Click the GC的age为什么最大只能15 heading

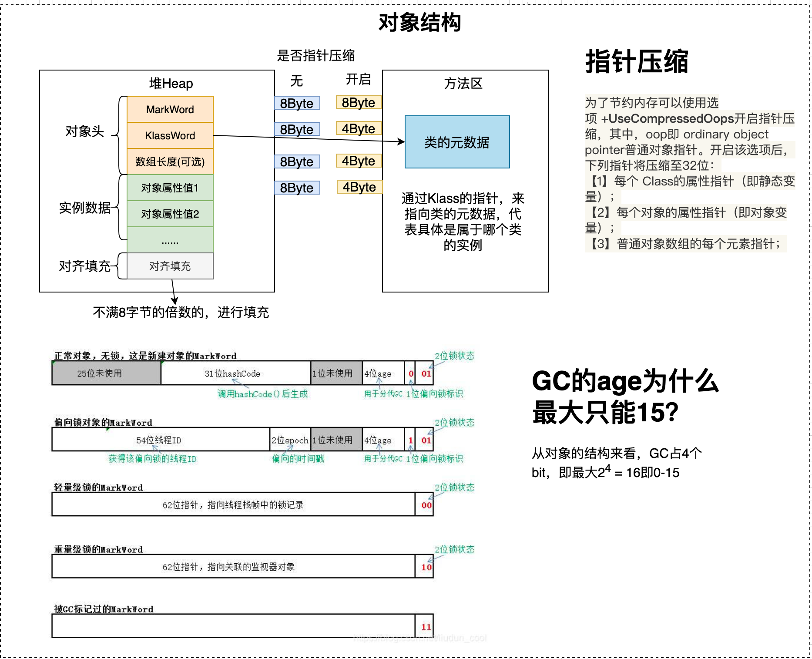point(625,396)
